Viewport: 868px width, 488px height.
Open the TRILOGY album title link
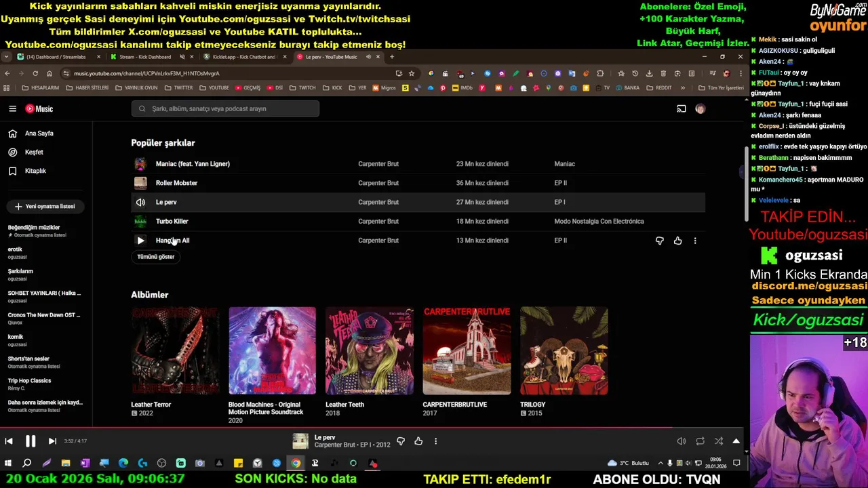click(533, 405)
